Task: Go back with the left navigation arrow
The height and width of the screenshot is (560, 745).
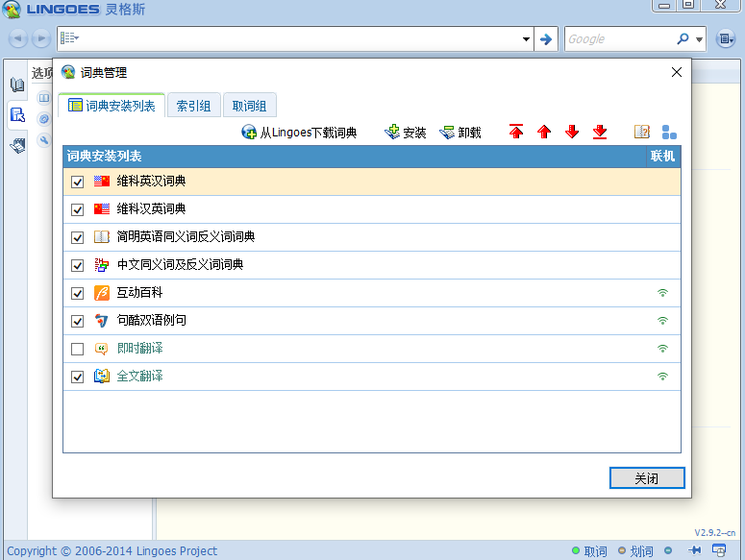Action: pos(17,38)
